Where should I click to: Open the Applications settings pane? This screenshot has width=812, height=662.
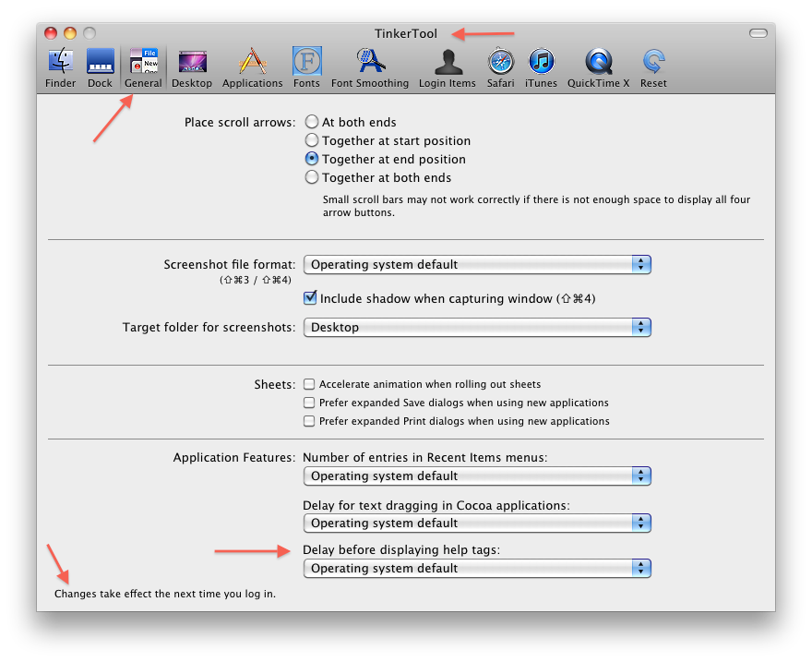click(252, 67)
